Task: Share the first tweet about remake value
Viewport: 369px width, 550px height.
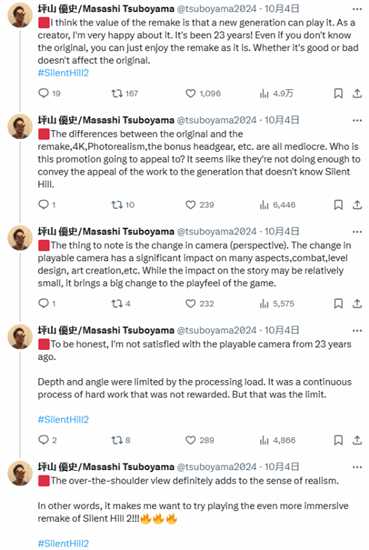Action: coord(357,93)
